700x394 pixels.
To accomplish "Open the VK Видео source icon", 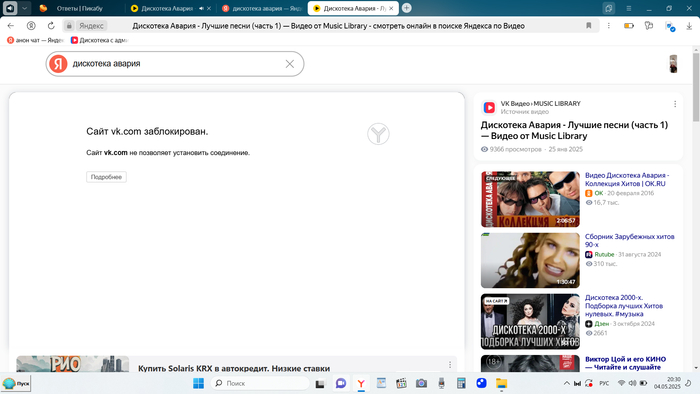I will point(489,108).
